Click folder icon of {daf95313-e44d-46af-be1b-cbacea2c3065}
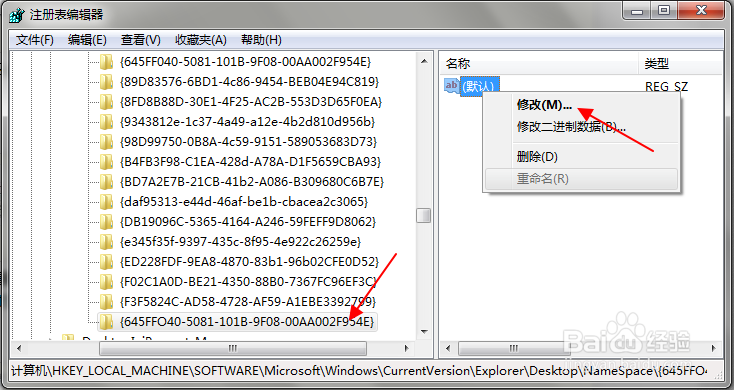The width and height of the screenshot is (734, 390). click(107, 202)
